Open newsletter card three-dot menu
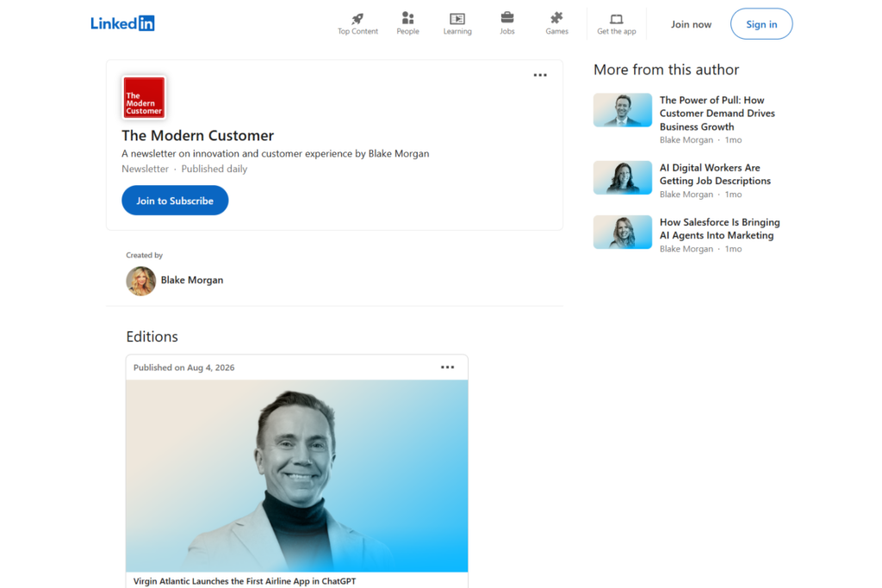 (540, 75)
